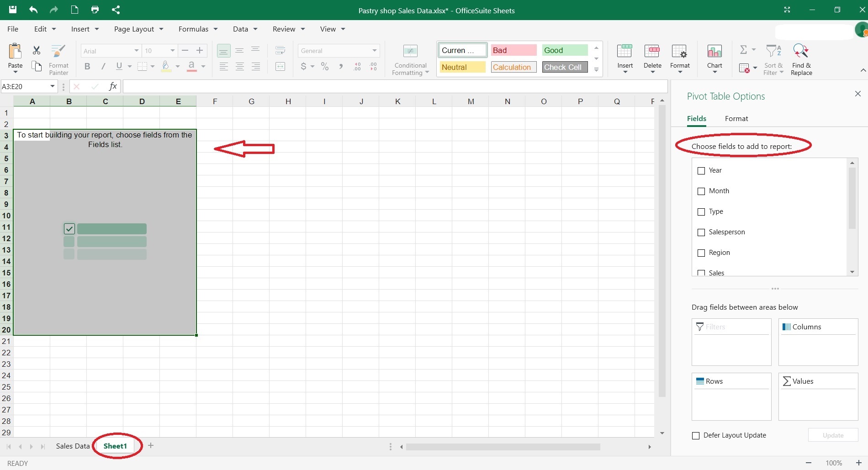The height and width of the screenshot is (470, 868).
Task: Click the Share icon
Action: [x=116, y=10]
